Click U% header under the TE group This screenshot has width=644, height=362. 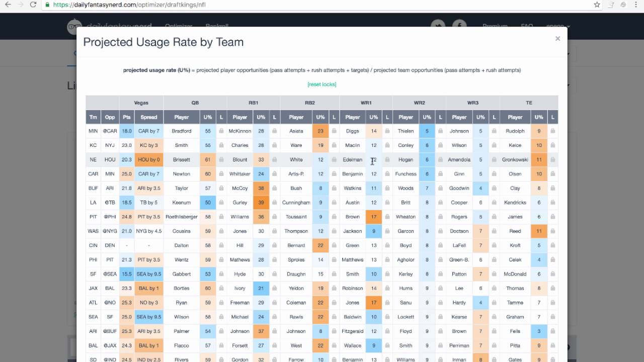click(x=539, y=117)
